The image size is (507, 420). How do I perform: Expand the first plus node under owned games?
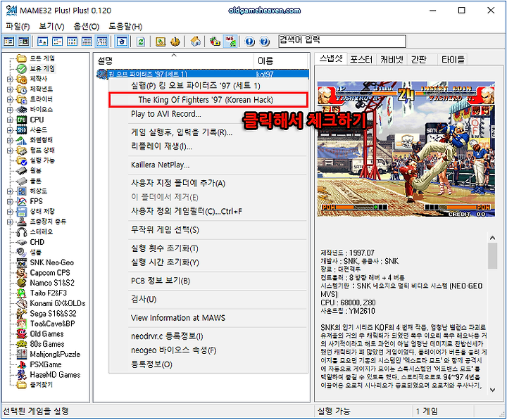tap(10, 79)
